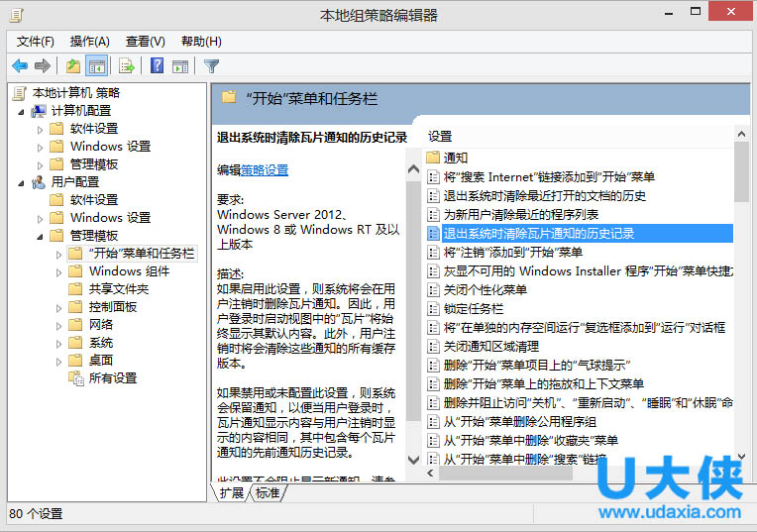This screenshot has height=532, width=757.
Task: Click description pane vertical scrollbar thumb
Action: point(413,300)
